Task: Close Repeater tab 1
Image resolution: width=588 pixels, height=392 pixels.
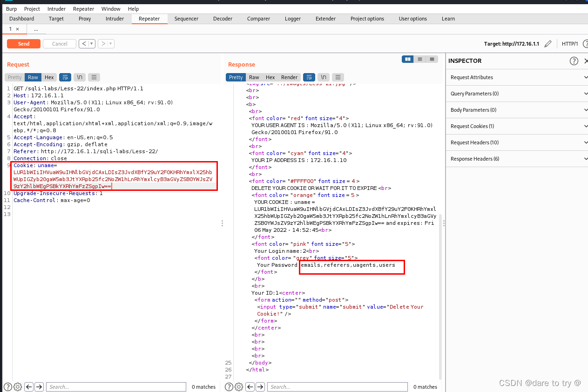Action: click(18, 29)
